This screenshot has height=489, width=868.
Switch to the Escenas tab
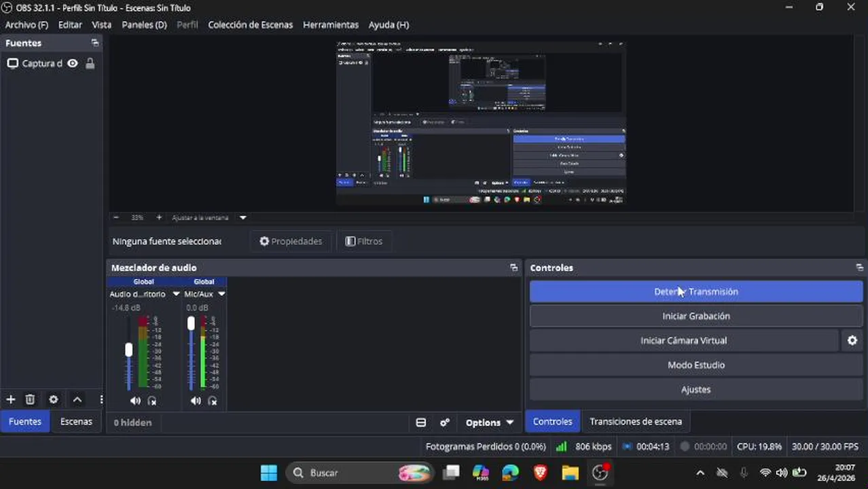pos(76,421)
